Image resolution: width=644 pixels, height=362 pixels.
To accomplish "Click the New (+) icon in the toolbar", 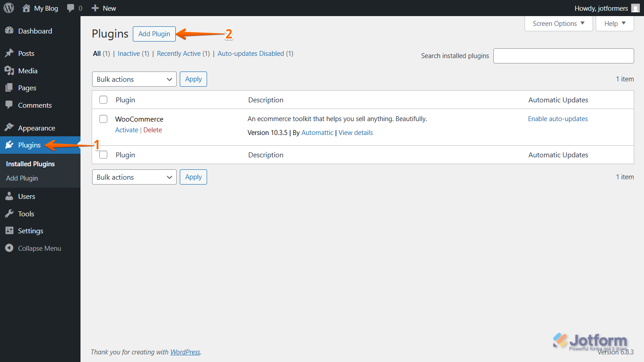I will pos(95,8).
